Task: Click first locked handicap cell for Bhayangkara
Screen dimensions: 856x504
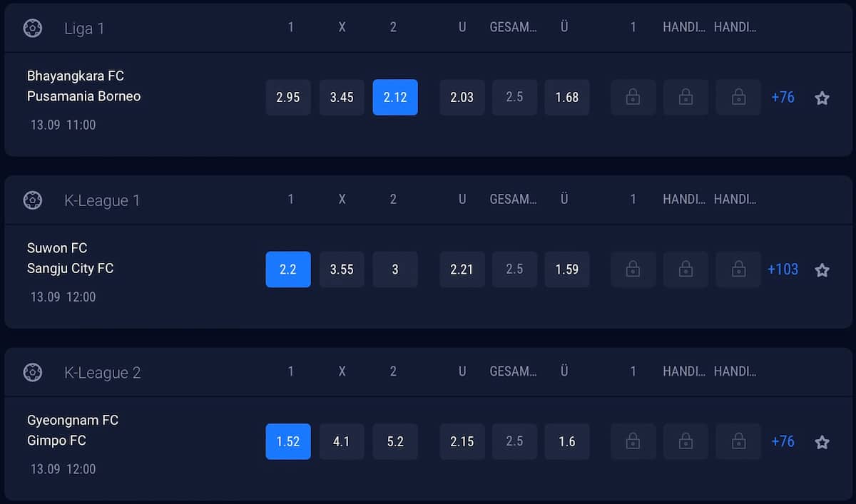Action: click(x=633, y=97)
